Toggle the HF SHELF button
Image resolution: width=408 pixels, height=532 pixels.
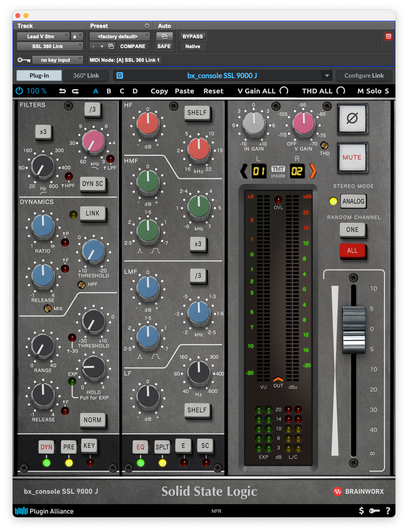pyautogui.click(x=197, y=113)
